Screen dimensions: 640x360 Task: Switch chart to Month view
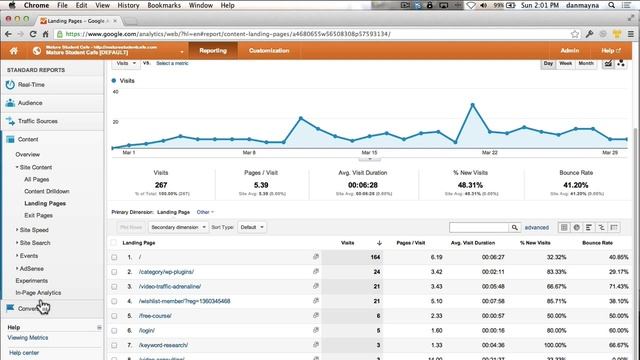(x=586, y=64)
